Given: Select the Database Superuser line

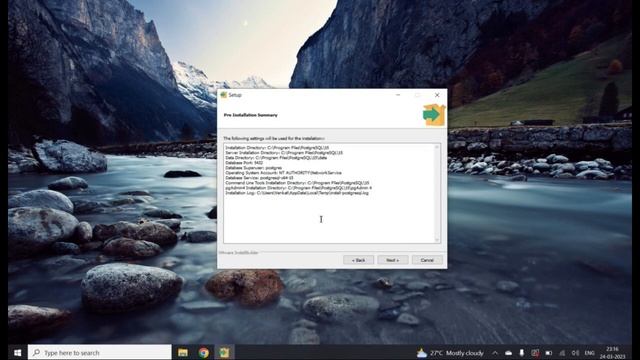Looking at the screenshot, I should click(x=253, y=168).
